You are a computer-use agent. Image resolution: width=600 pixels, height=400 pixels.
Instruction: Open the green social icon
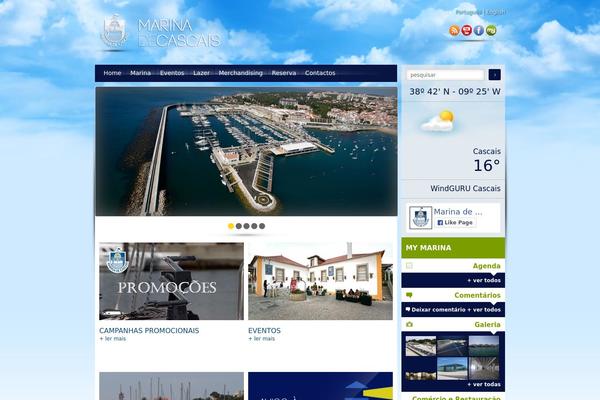pos(491,30)
